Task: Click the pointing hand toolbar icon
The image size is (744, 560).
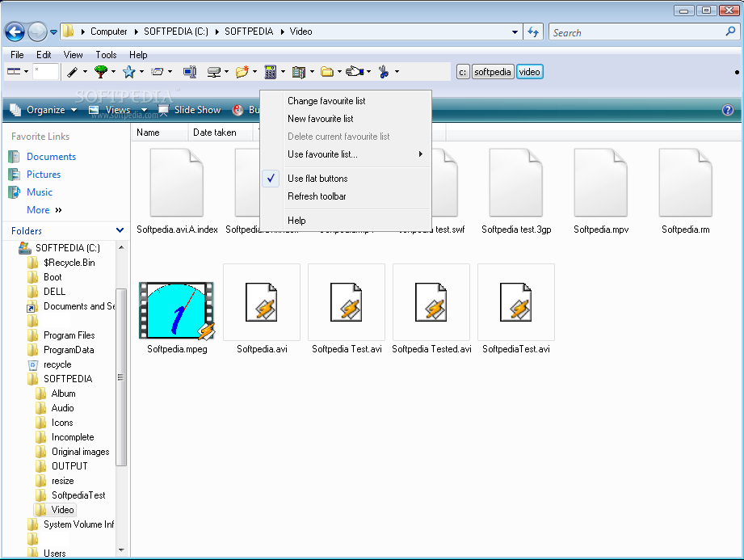Action: [x=355, y=72]
